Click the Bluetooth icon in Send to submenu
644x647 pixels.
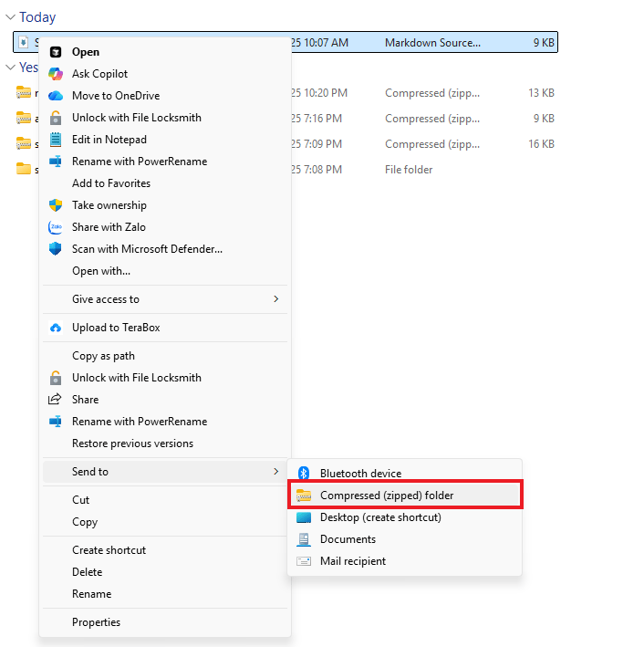coord(304,474)
